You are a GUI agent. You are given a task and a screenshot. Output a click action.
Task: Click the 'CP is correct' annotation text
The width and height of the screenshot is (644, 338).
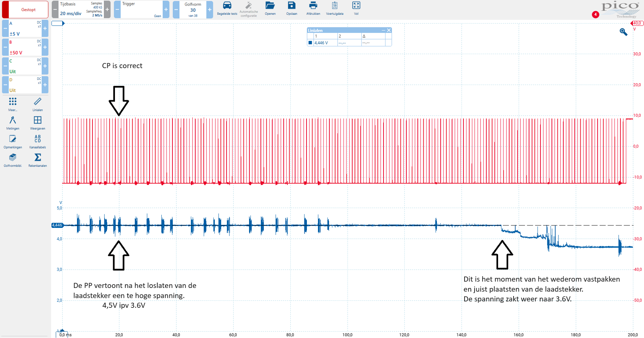(122, 66)
